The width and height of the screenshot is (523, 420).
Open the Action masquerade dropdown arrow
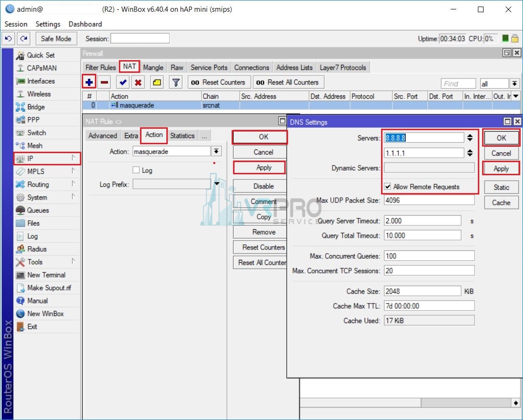[216, 151]
